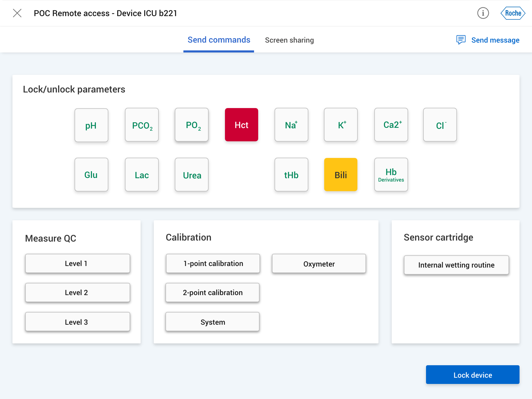Toggle the Glu parameter tile

[91, 175]
